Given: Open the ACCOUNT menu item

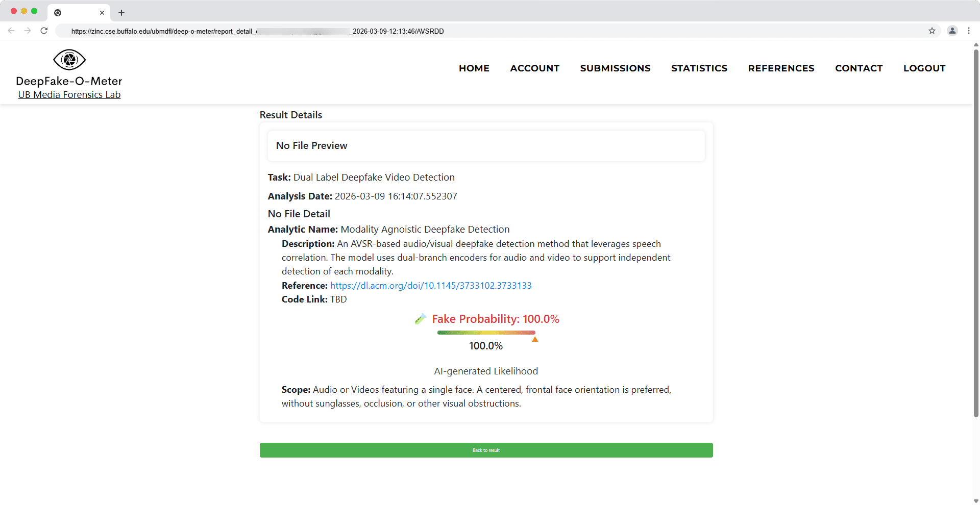Looking at the screenshot, I should tap(534, 68).
